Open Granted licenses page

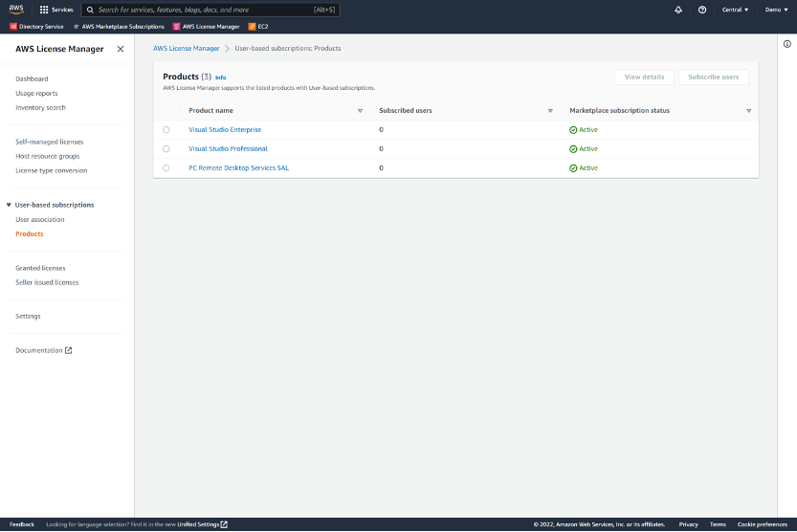pos(40,268)
